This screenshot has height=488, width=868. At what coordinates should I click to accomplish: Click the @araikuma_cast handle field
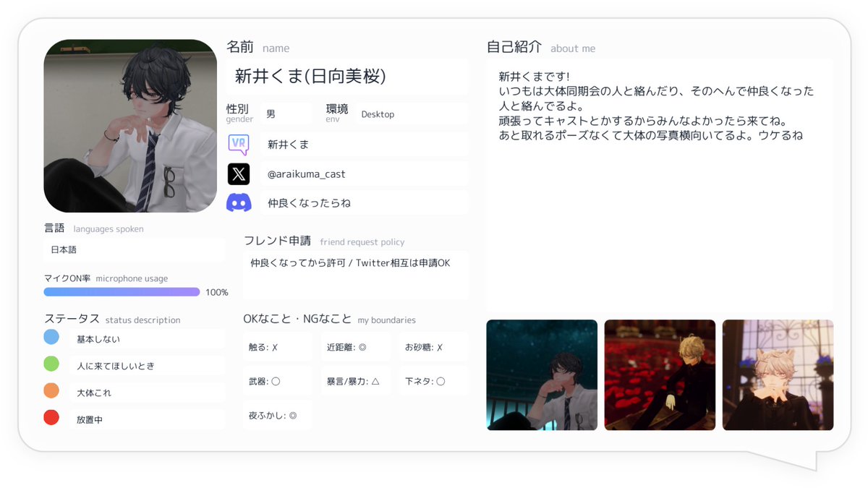click(x=365, y=174)
